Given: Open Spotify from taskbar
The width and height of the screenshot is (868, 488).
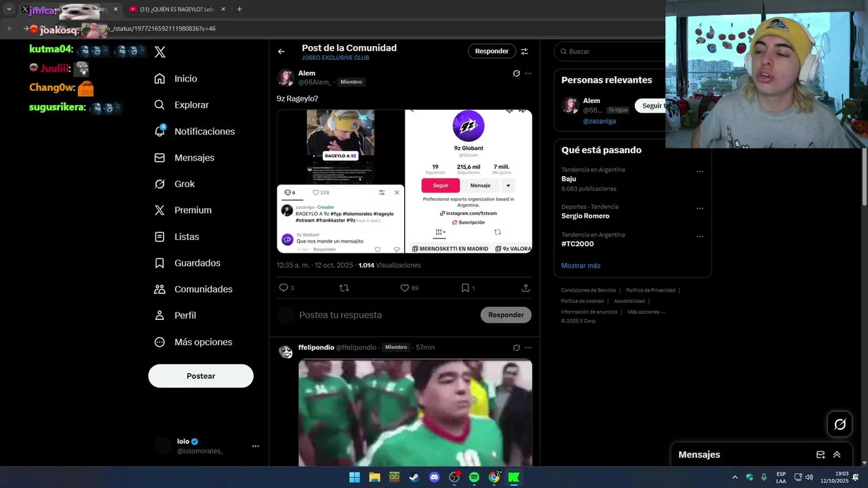Looking at the screenshot, I should pos(474,477).
